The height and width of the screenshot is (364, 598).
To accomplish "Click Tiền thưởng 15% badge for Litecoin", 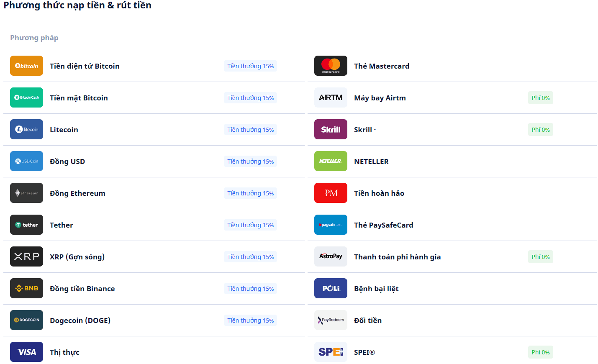I will coord(251,130).
